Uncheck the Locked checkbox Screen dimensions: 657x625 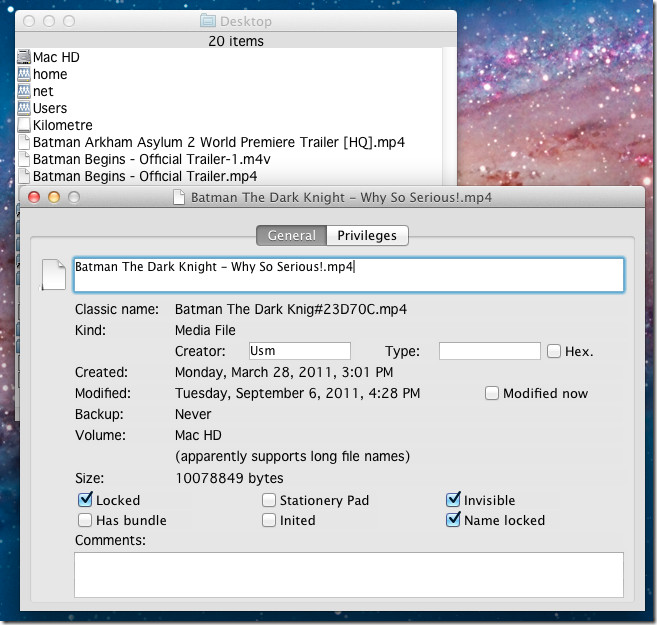(x=85, y=500)
